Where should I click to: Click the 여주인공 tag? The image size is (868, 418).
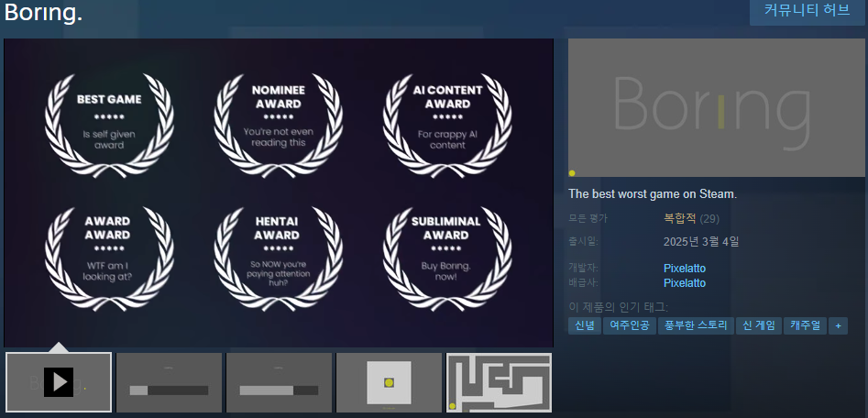(630, 325)
